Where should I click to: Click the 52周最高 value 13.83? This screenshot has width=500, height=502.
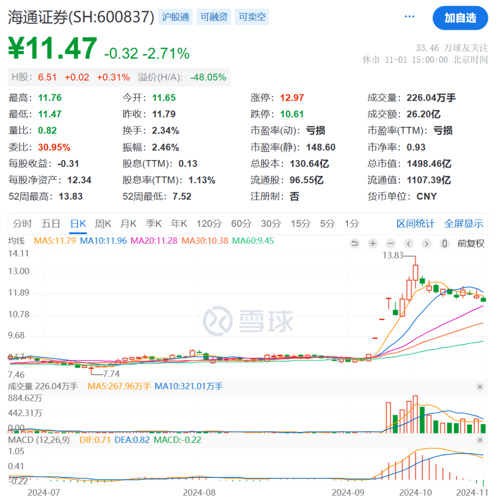pyautogui.click(x=71, y=197)
